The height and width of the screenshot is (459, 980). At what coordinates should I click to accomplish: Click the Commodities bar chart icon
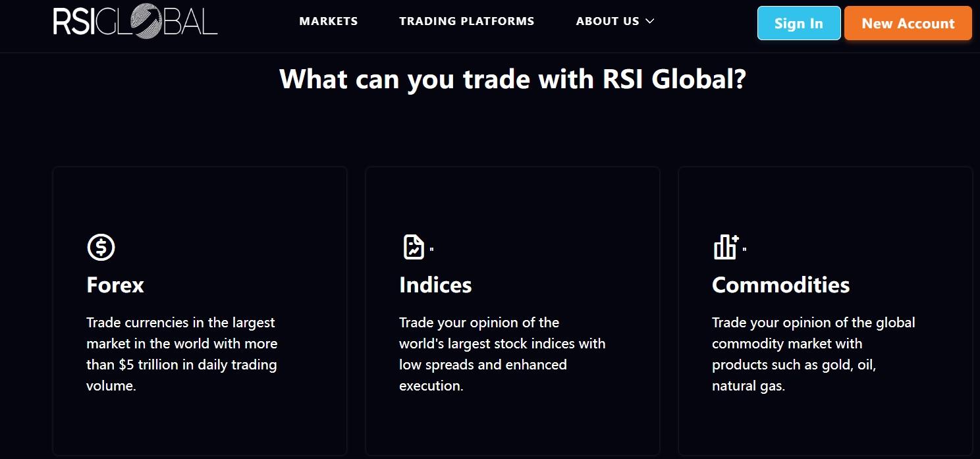click(726, 247)
